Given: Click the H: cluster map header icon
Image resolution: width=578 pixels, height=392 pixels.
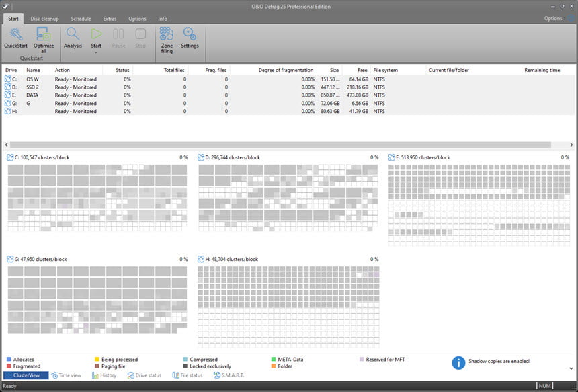Looking at the screenshot, I should tap(201, 260).
